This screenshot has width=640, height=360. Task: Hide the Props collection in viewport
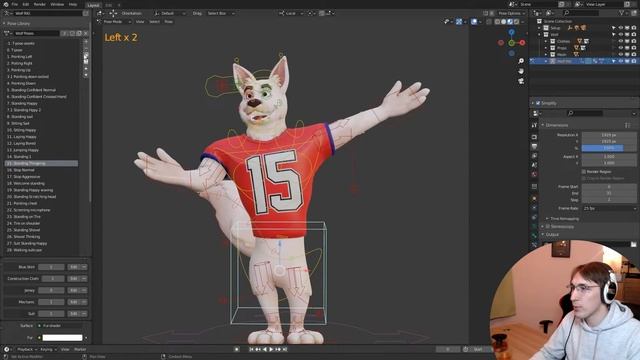coord(621,48)
